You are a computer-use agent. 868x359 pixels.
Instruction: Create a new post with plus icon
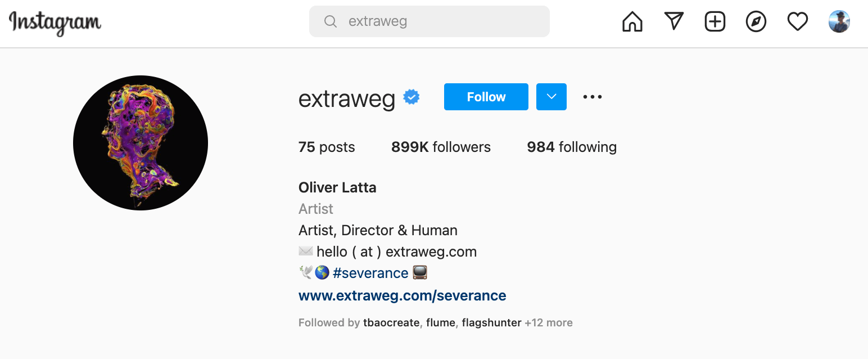click(x=715, y=22)
